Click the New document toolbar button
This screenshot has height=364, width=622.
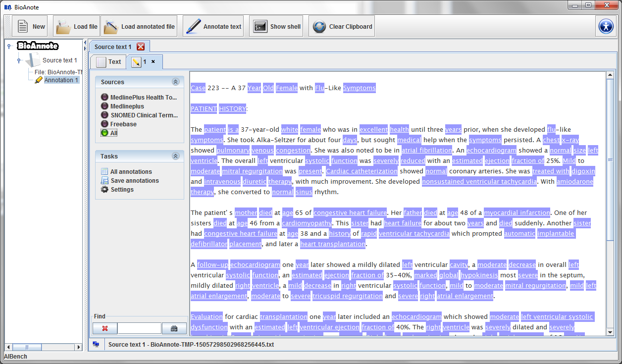coord(30,26)
